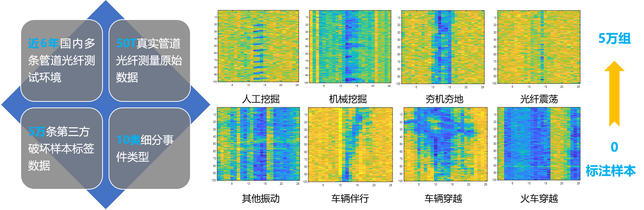Click bottom-row heatmap with bright yellow vertical line
The image size is (644, 210).
(x=350, y=144)
